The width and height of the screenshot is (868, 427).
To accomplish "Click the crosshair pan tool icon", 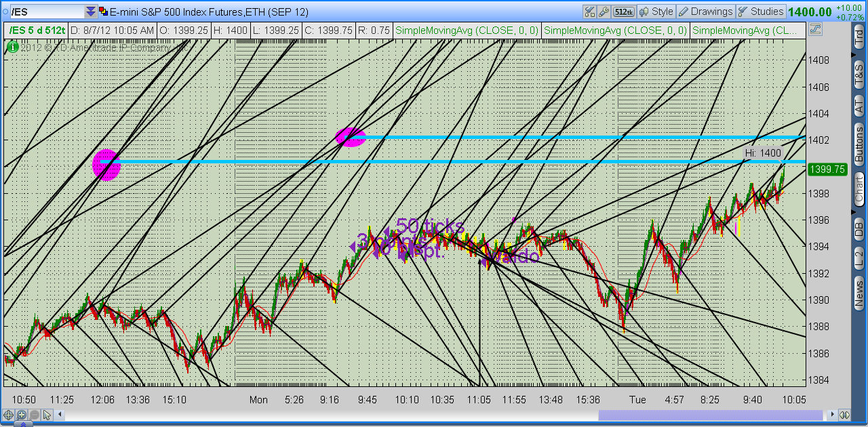I will coord(9,415).
